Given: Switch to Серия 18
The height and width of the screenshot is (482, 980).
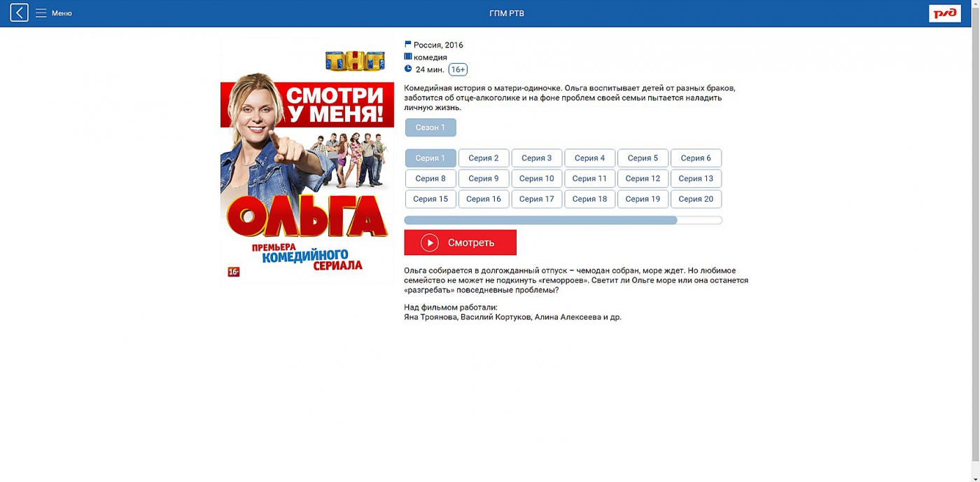Looking at the screenshot, I should [x=590, y=199].
